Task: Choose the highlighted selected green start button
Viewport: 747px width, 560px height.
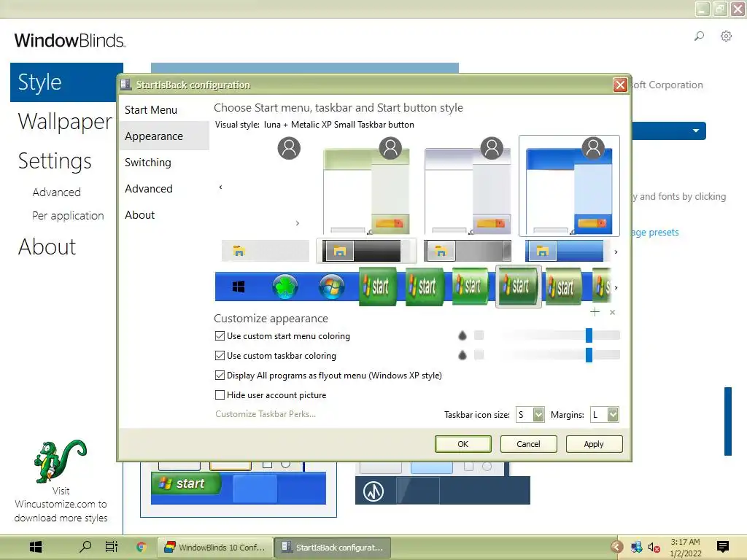Action: tap(519, 287)
